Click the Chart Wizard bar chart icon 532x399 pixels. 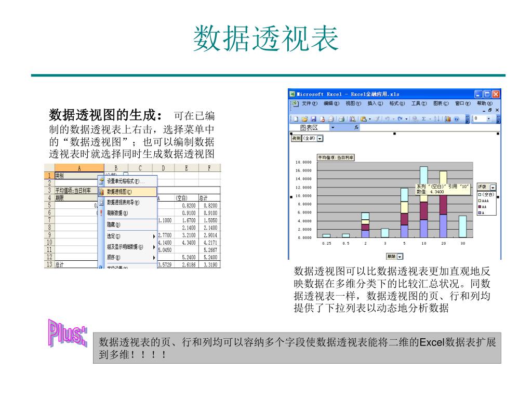tap(447, 119)
